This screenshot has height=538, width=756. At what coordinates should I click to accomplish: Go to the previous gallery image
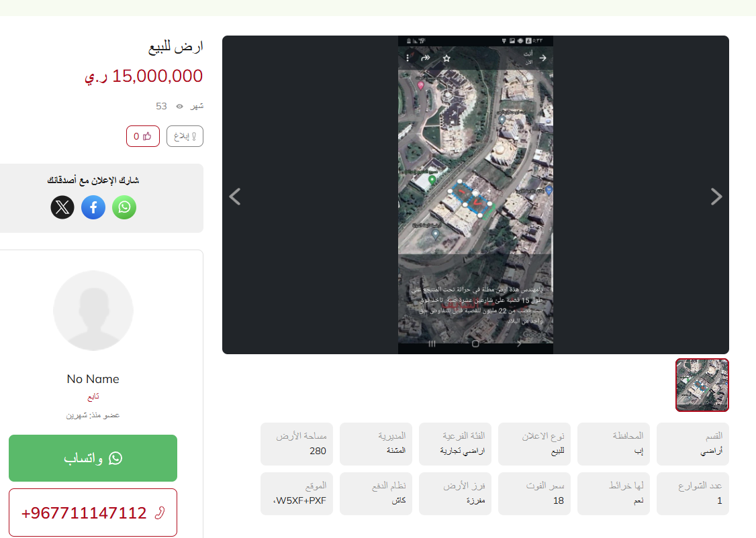pyautogui.click(x=235, y=197)
